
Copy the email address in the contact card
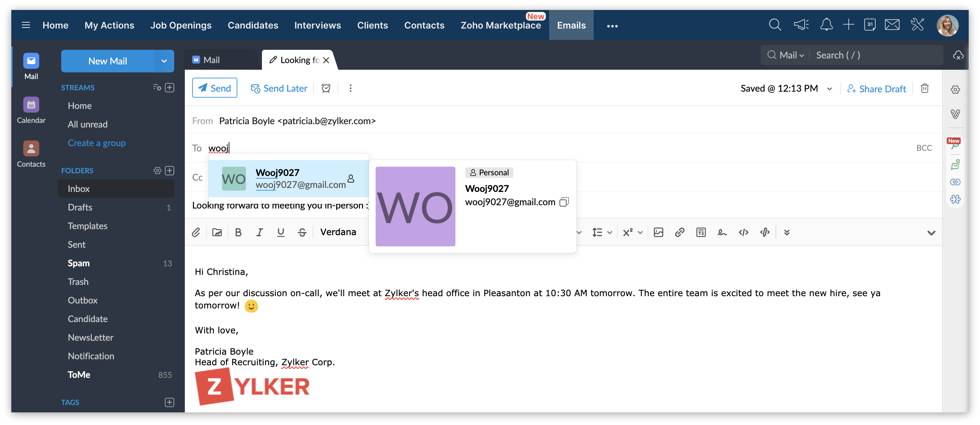pyautogui.click(x=564, y=202)
